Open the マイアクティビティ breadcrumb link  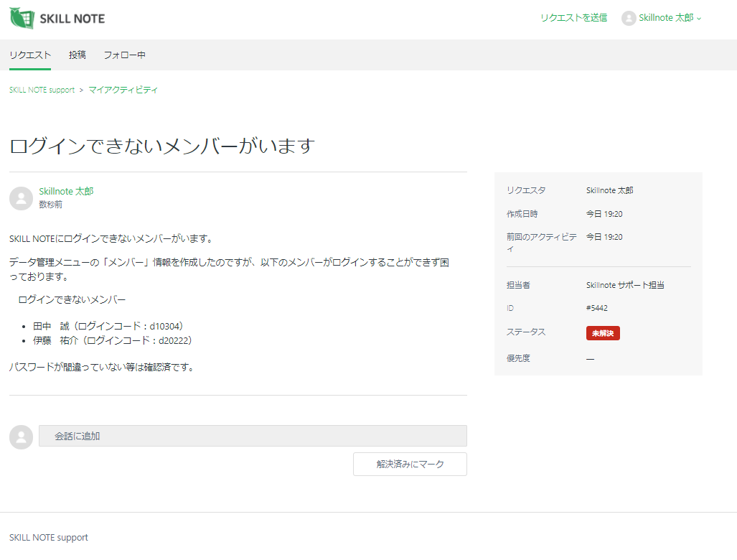(x=123, y=89)
